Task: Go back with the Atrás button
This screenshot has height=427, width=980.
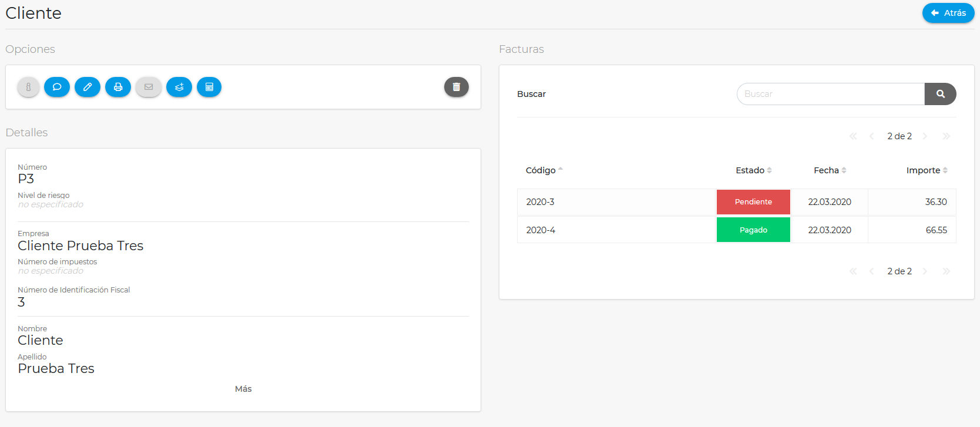Action: tap(948, 13)
